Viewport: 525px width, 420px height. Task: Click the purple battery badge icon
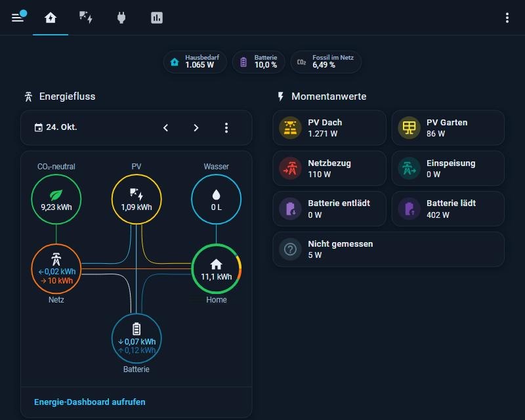coord(243,62)
